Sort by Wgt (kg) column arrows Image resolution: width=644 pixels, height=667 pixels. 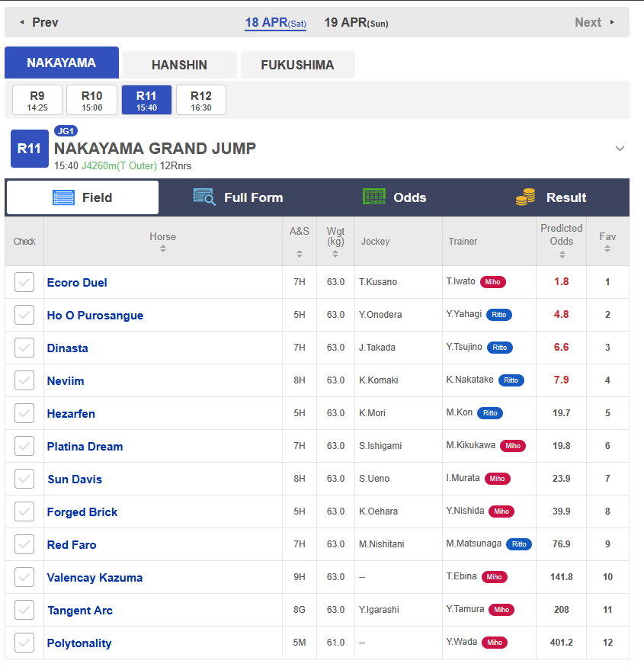(335, 254)
